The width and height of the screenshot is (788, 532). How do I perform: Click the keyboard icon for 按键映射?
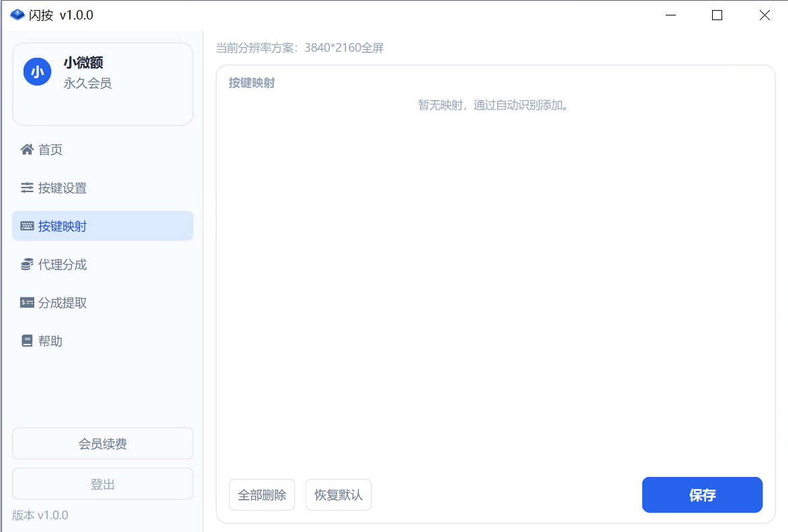point(26,226)
